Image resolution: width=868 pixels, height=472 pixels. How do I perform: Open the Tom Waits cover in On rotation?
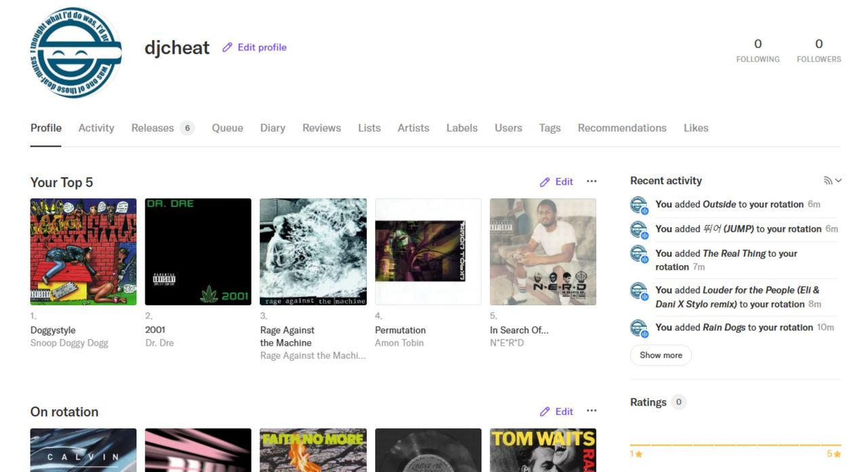[543, 450]
